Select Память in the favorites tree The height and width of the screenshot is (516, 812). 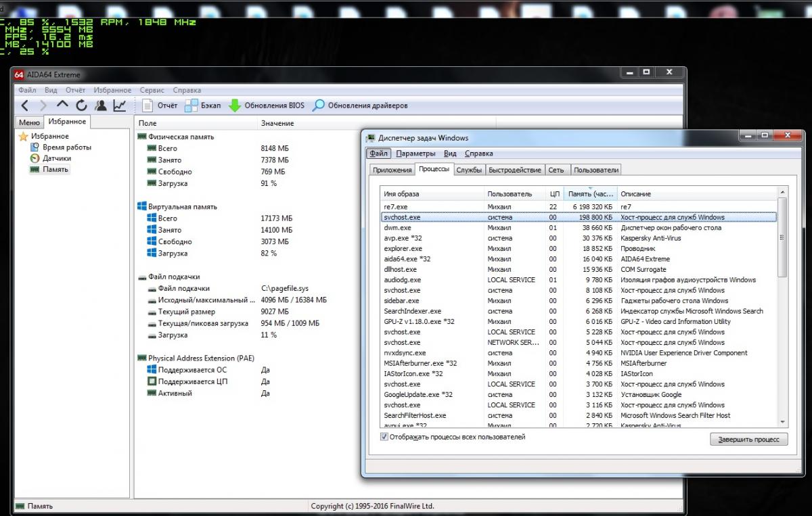point(49,169)
